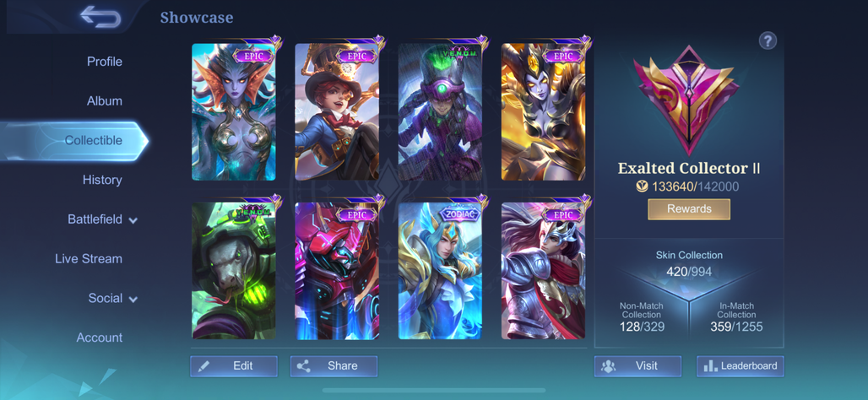Click the pencil icon on Edit
The width and height of the screenshot is (868, 400).
[x=203, y=365]
